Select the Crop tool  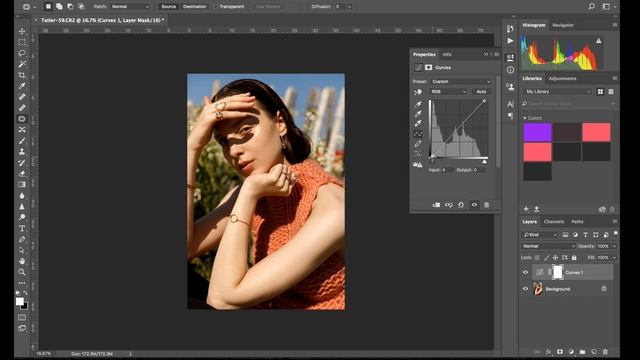pos(22,75)
